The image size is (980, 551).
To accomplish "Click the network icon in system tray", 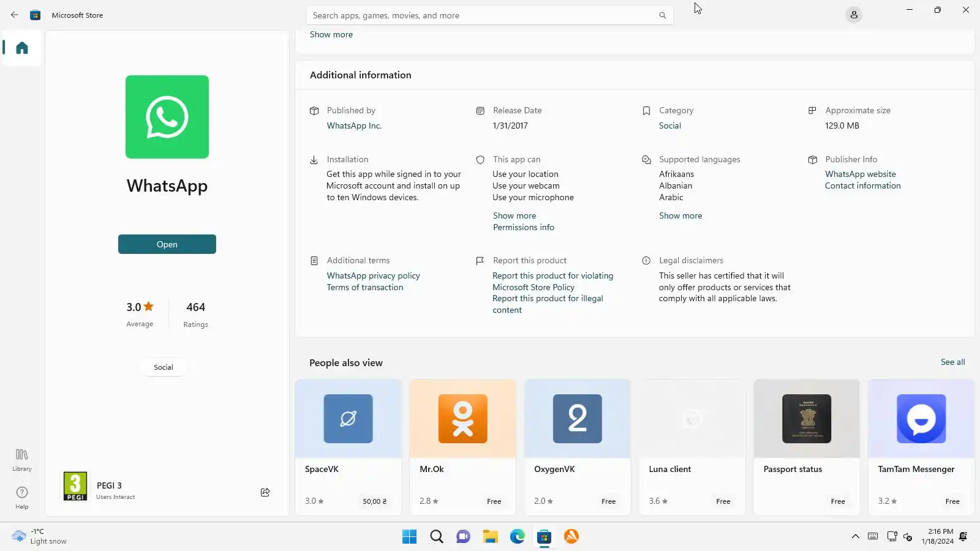I will [x=892, y=536].
